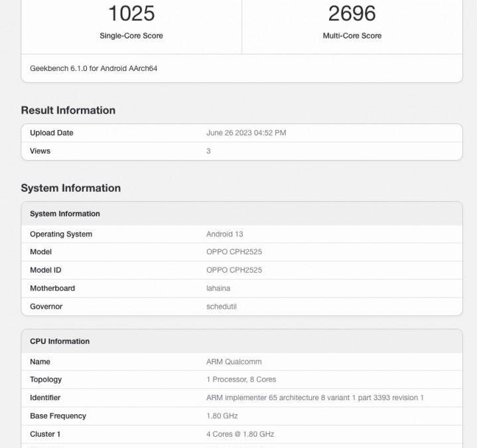Click the Result Information heading

click(x=68, y=110)
